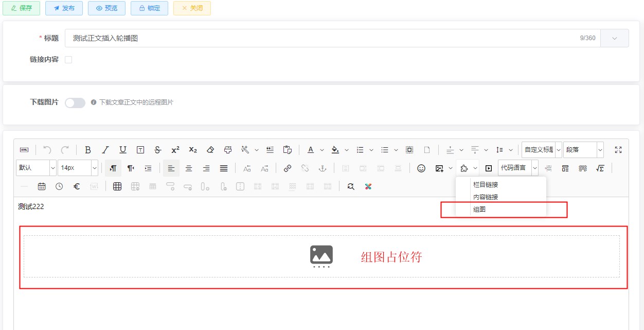Screen dimensions: 644x330
Task: Expand the 段落 paragraph format dropdown
Action: (600, 150)
